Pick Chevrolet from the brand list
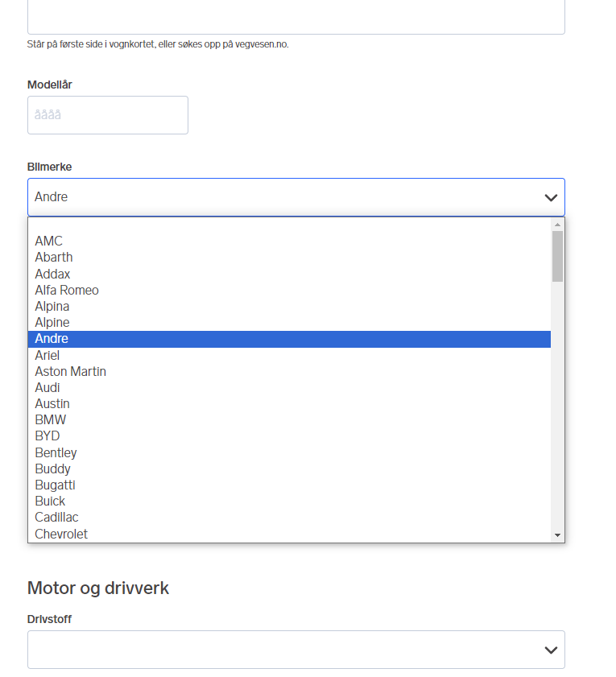The image size is (616, 677). (x=289, y=534)
